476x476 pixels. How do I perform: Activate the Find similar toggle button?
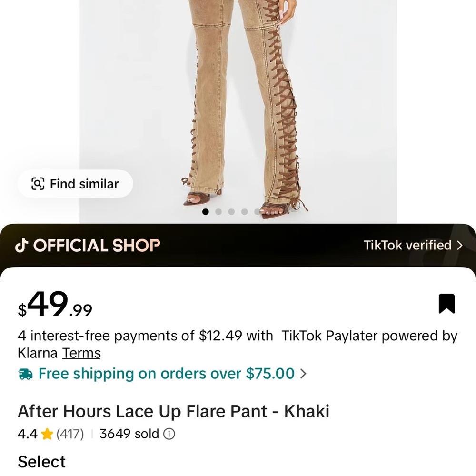tap(75, 184)
